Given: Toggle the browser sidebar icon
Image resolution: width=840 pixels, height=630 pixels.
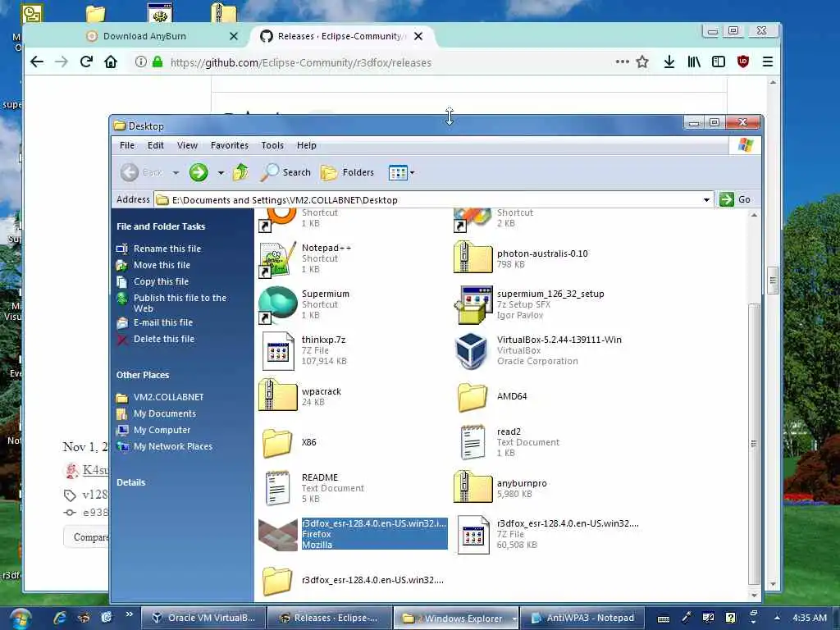Looking at the screenshot, I should (719, 62).
